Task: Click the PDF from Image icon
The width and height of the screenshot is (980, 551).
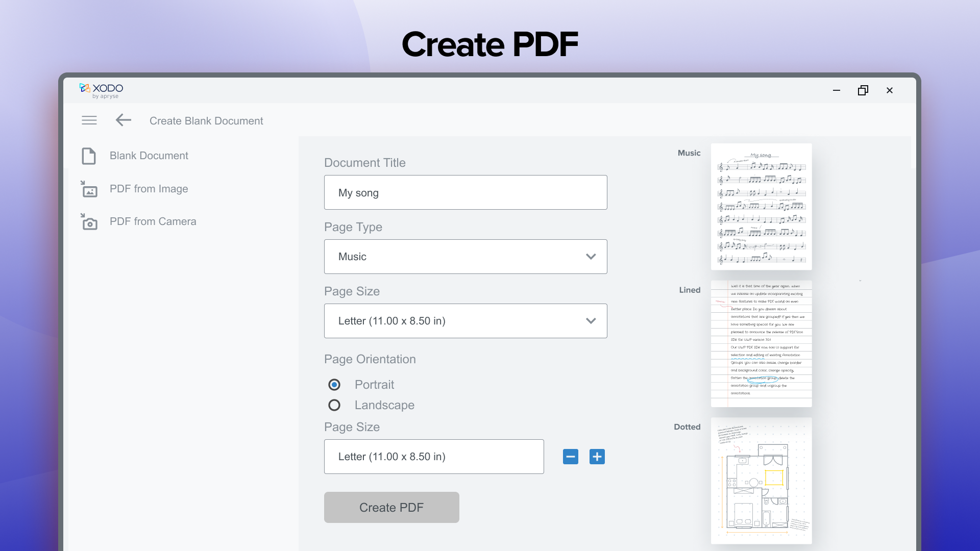Action: click(x=89, y=189)
